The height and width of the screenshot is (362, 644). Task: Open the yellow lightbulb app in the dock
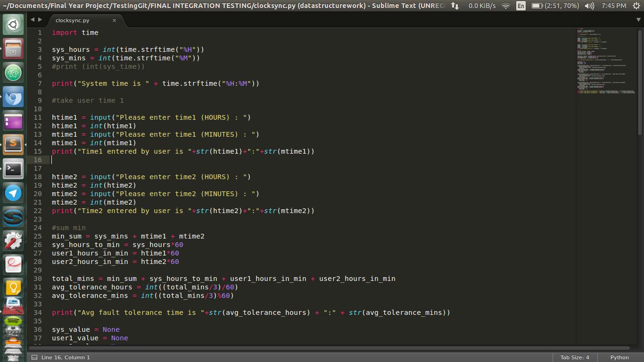tap(13, 288)
